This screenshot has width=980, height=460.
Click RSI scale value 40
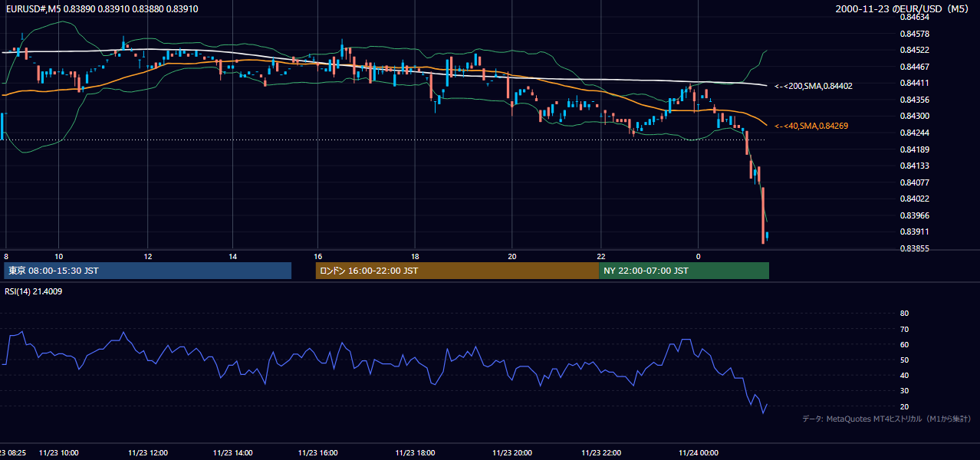[x=904, y=375]
